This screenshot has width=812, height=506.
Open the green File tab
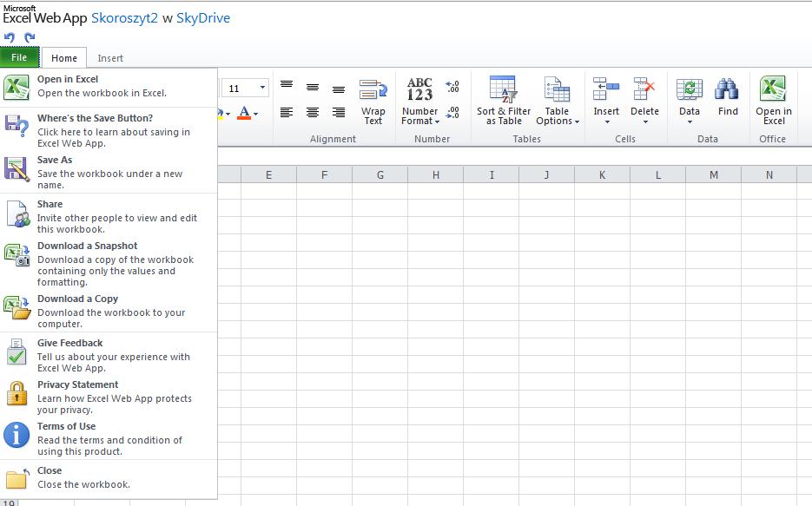[x=19, y=57]
